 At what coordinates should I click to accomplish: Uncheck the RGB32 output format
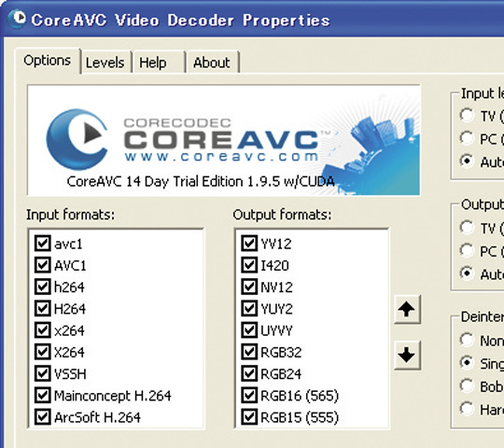(x=249, y=352)
